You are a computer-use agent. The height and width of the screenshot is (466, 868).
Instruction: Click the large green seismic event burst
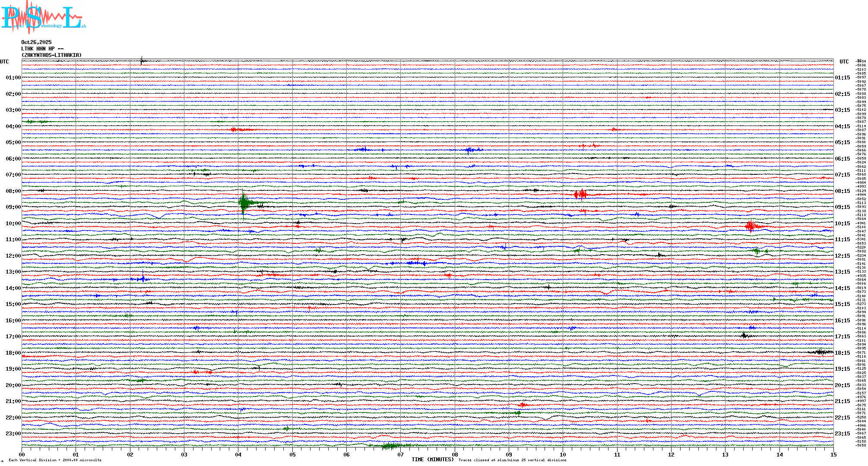point(244,202)
